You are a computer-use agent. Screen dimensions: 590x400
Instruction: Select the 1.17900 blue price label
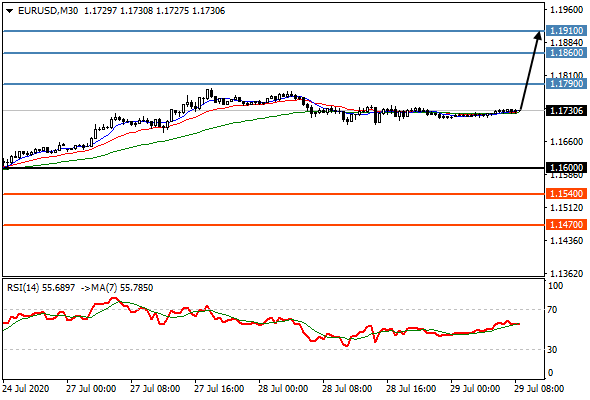(x=566, y=84)
